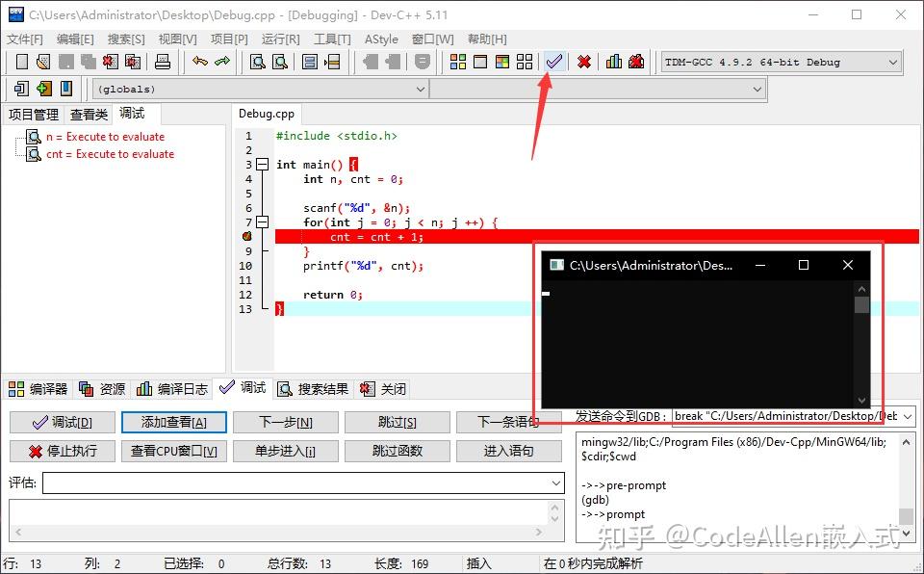Screen dimensions: 924x574
Task: Click the Debug checkmark toolbar icon
Action: [554, 62]
